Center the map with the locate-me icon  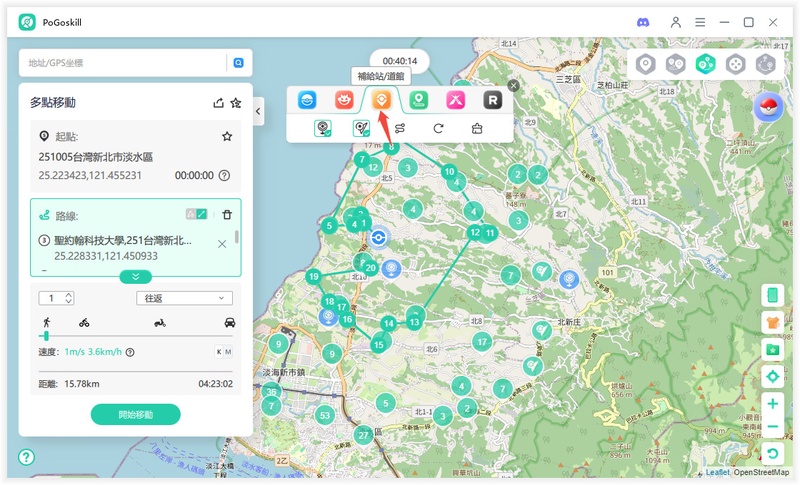pos(772,377)
